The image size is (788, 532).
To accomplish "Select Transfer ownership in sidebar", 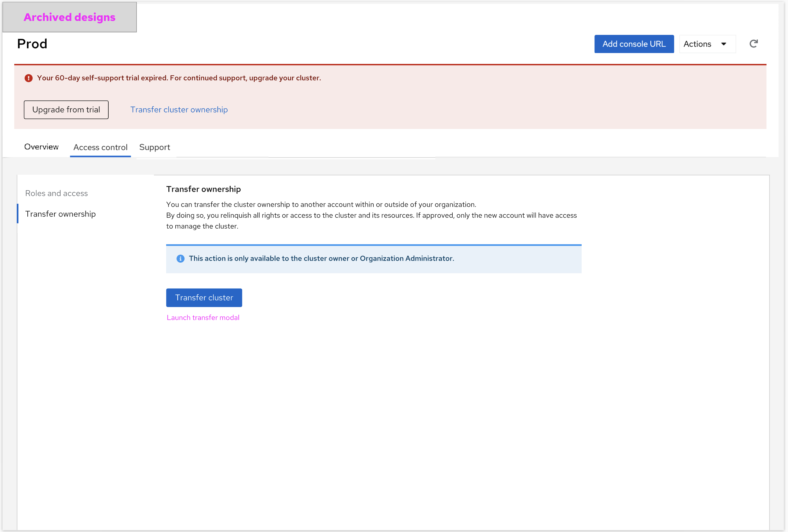I will point(61,214).
